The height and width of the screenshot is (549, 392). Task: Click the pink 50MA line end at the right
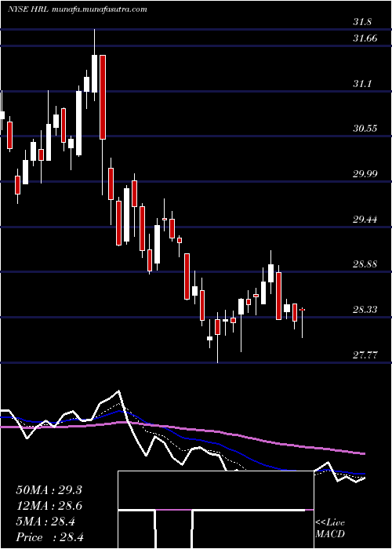[x=364, y=453]
